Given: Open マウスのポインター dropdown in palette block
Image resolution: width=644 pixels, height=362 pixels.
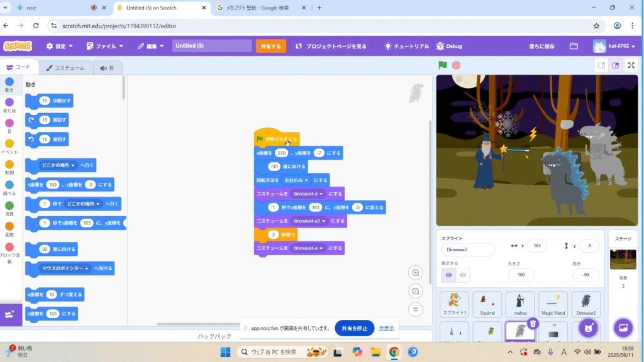Looking at the screenshot, I should point(65,268).
